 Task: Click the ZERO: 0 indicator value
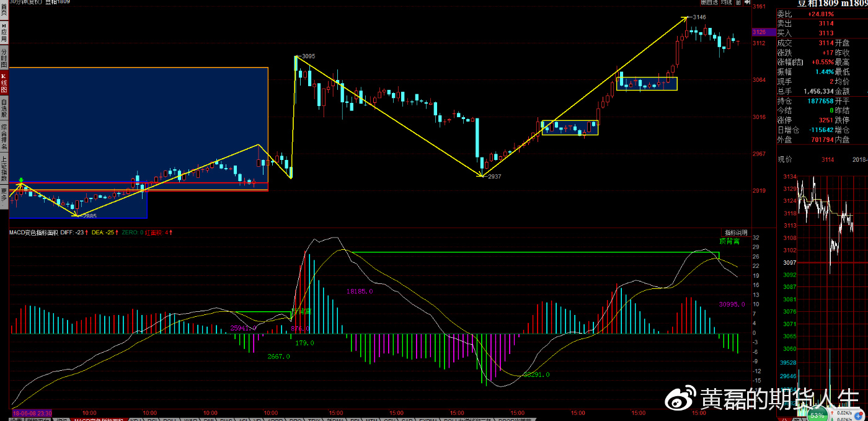coord(133,233)
